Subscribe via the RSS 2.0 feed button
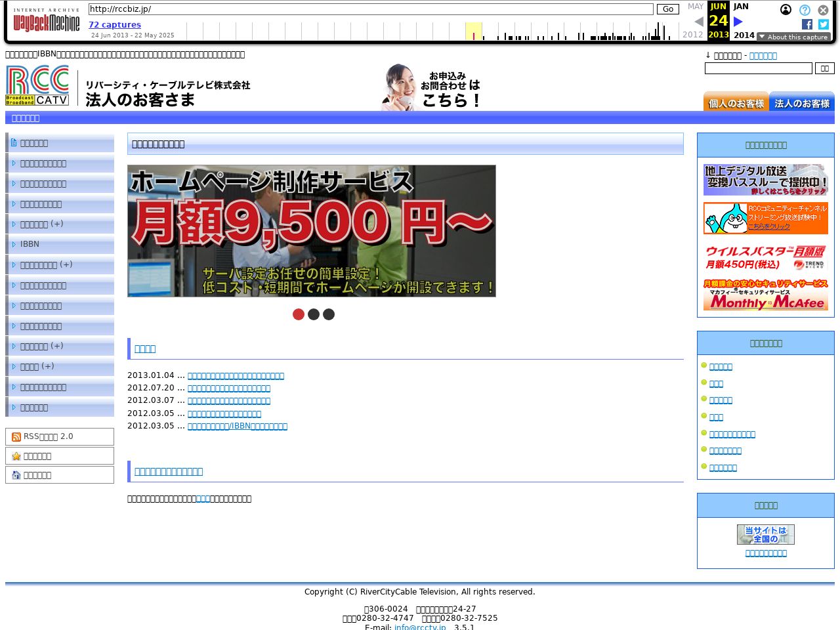The image size is (840, 630). pos(60,436)
